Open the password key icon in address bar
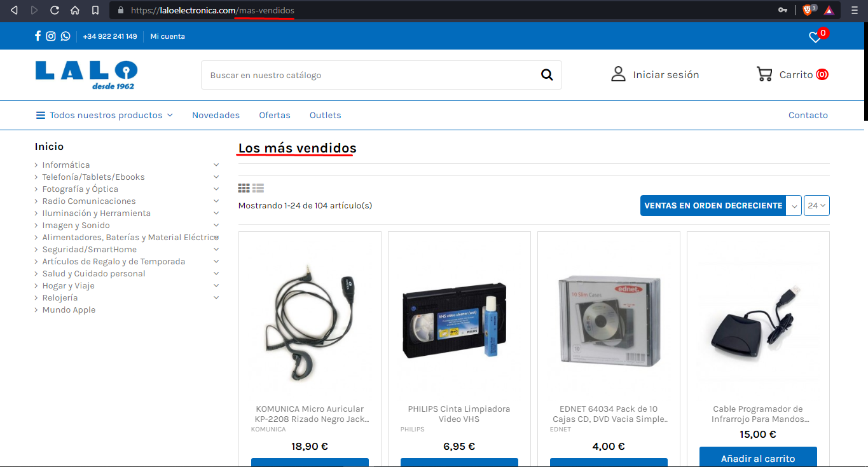 (x=783, y=10)
